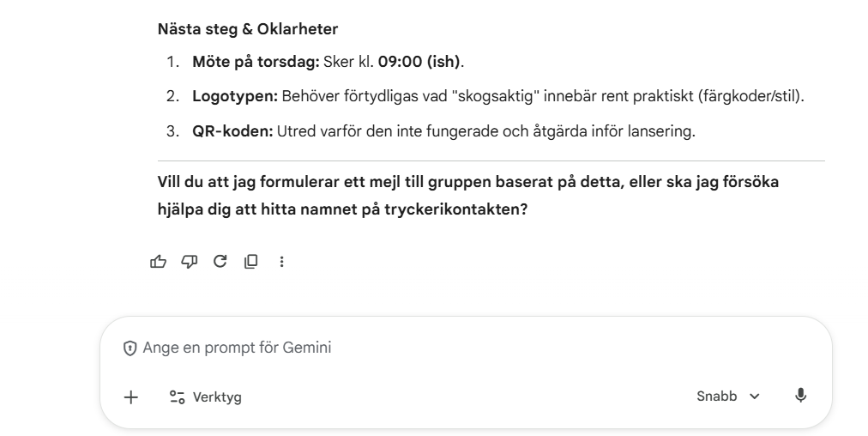868x436 pixels.
Task: Open the Verktyg tools menu
Action: click(206, 397)
